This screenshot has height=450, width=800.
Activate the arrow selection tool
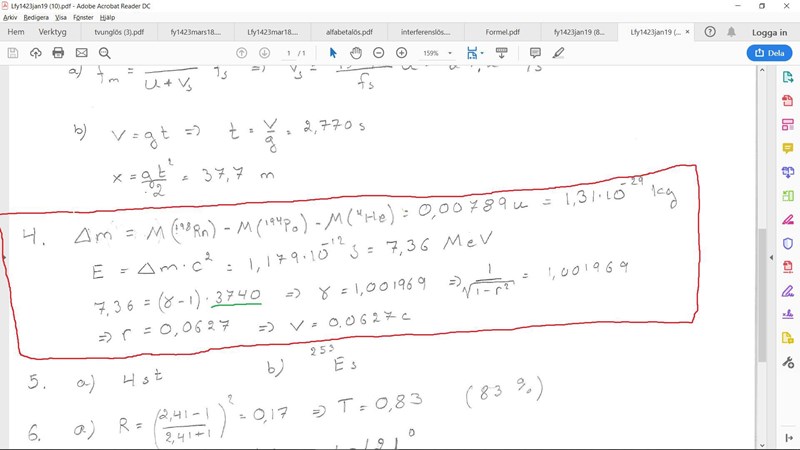point(334,53)
